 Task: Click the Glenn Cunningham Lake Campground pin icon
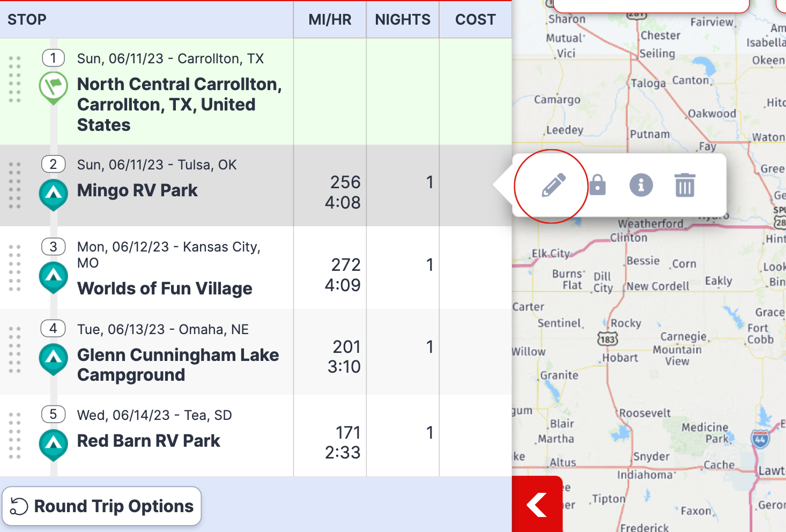click(x=53, y=359)
